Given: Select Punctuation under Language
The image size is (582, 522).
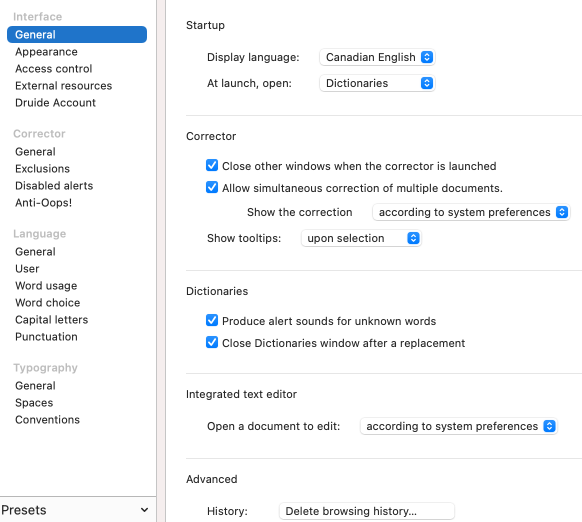Looking at the screenshot, I should 46,337.
